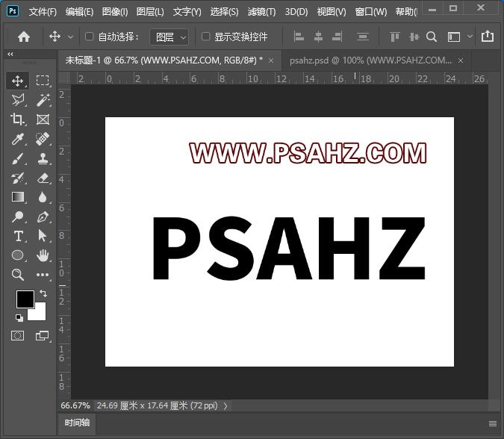This screenshot has width=504, height=439.
Task: Enable the 自动选择 checkbox
Action: click(89, 37)
